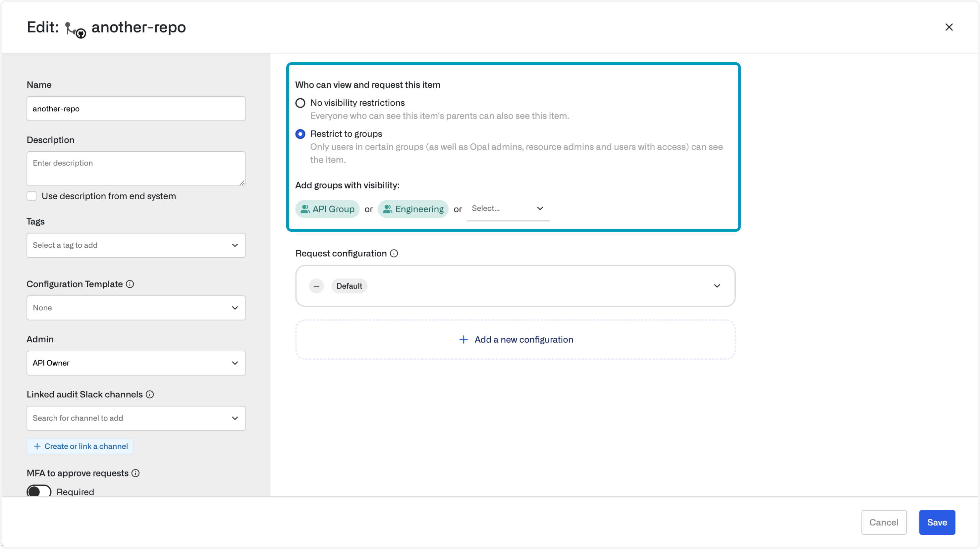The height and width of the screenshot is (549, 980).
Task: Click info icon beside MFA to approve requests
Action: coord(136,473)
